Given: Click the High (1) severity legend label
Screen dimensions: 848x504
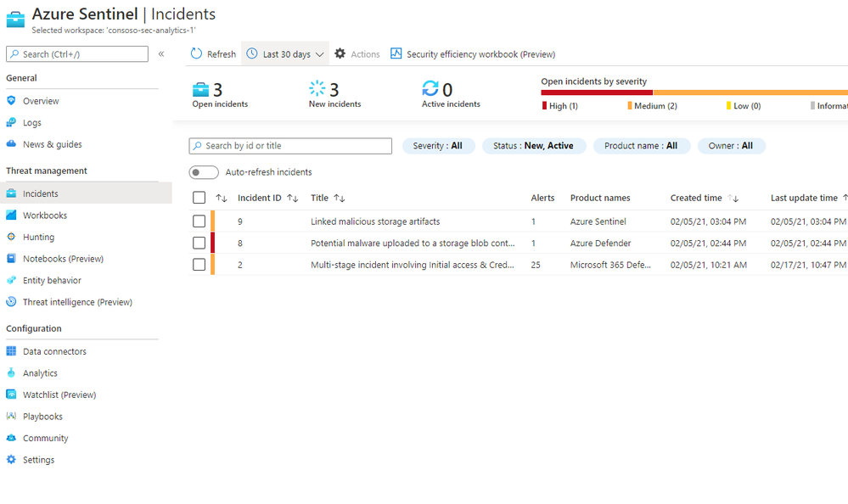Looking at the screenshot, I should [563, 106].
